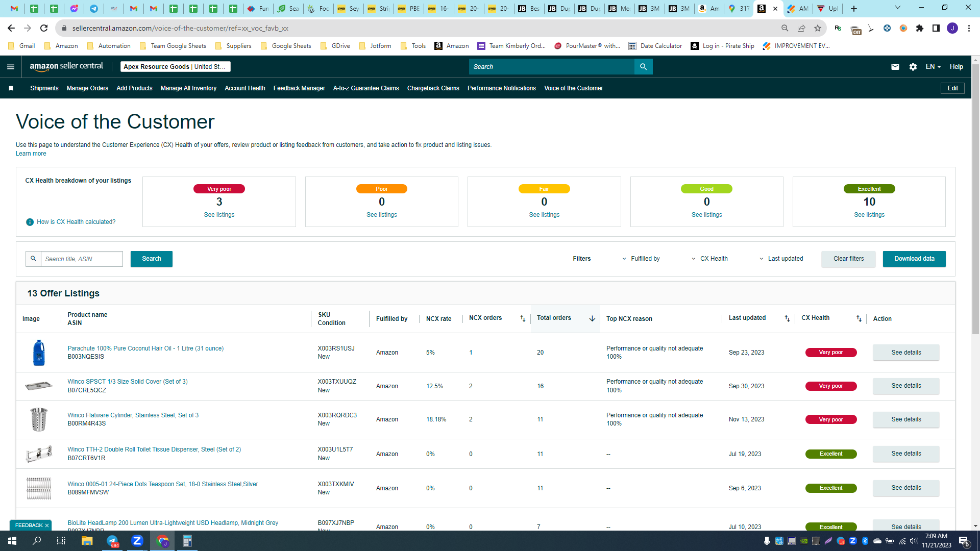The image size is (980, 551).
Task: Sort listings by Total orders arrow
Action: coord(592,318)
